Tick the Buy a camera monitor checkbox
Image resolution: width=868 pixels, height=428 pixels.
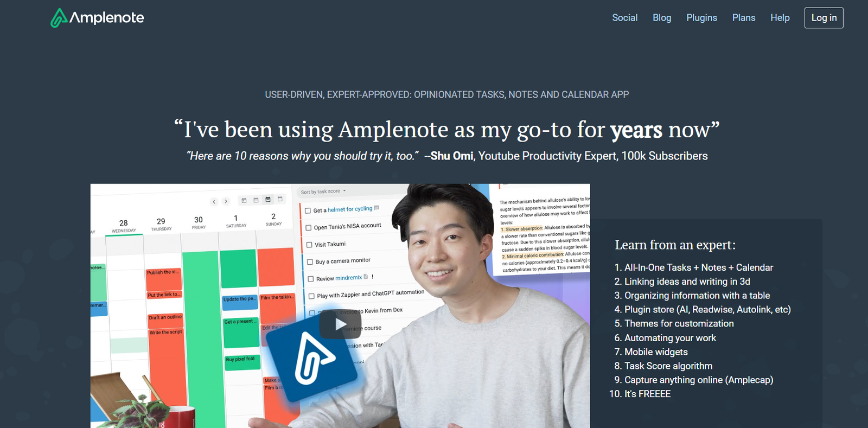pyautogui.click(x=310, y=262)
